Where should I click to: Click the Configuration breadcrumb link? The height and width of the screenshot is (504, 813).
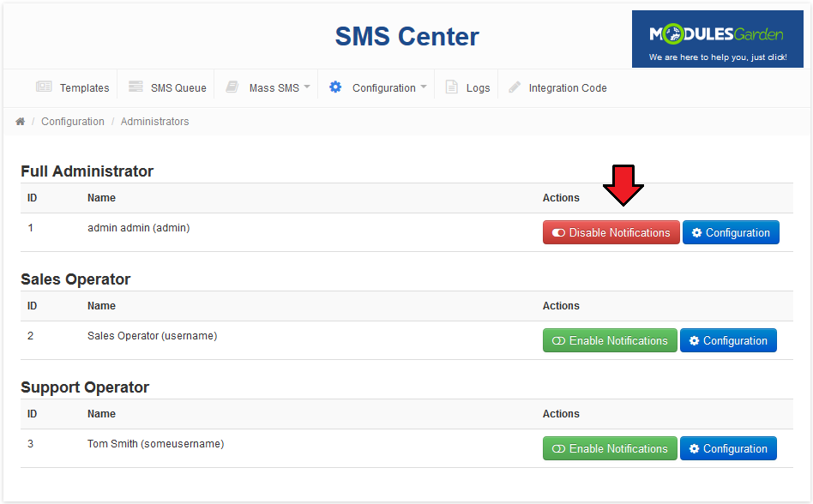pyautogui.click(x=73, y=121)
